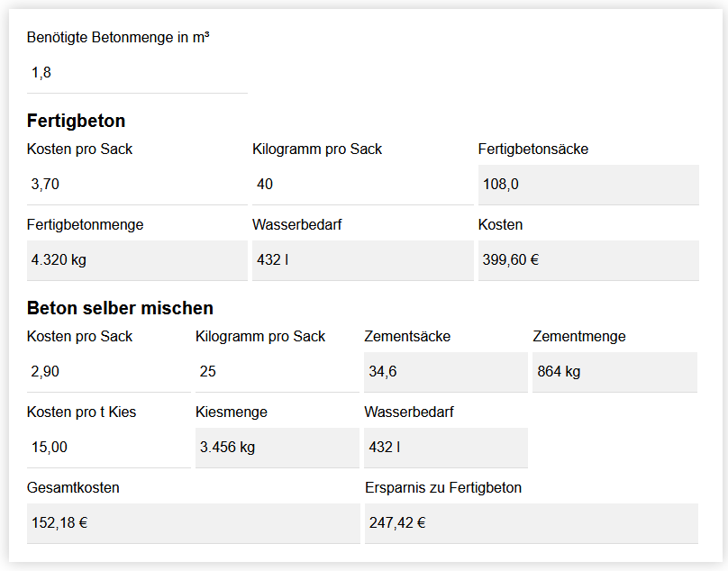Focus Kilogramm pro Sack field showing 25
Viewport: 728px width, 571px height.
point(277,372)
